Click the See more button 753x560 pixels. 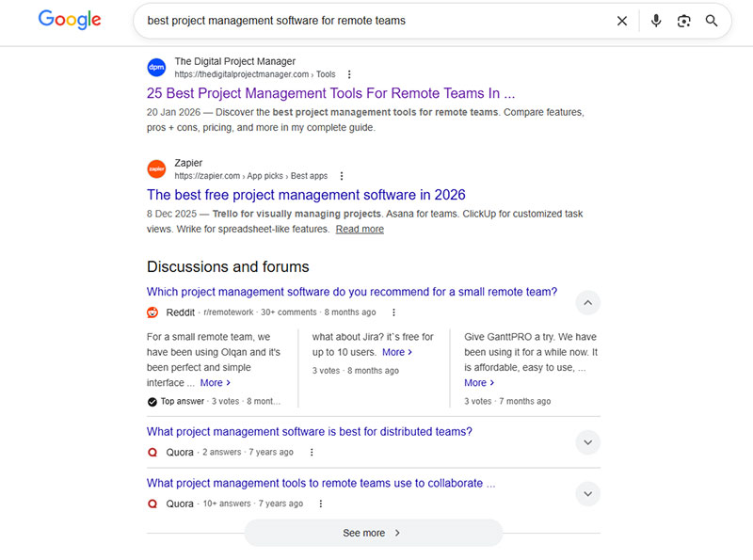(x=374, y=533)
